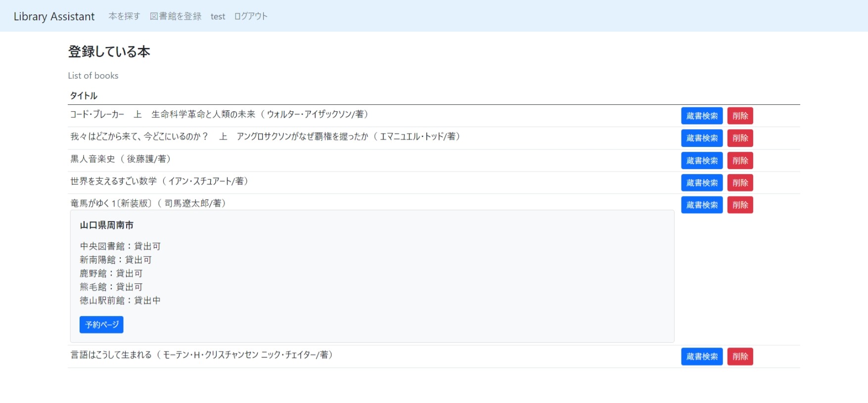Search holdings for 黒人音楽史

701,161
